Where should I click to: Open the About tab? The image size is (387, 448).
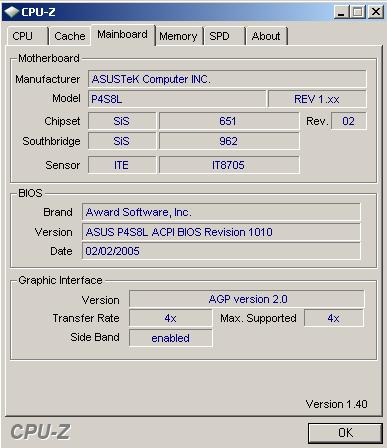click(266, 36)
